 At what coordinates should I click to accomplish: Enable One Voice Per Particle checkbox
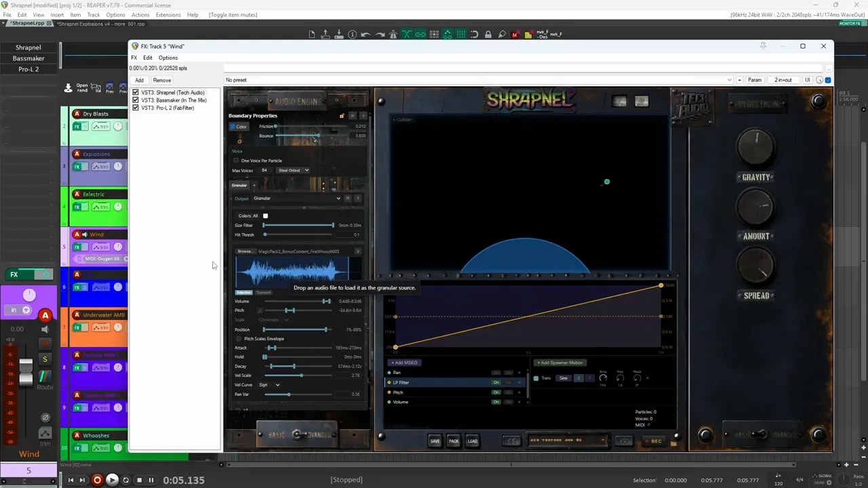pos(236,161)
